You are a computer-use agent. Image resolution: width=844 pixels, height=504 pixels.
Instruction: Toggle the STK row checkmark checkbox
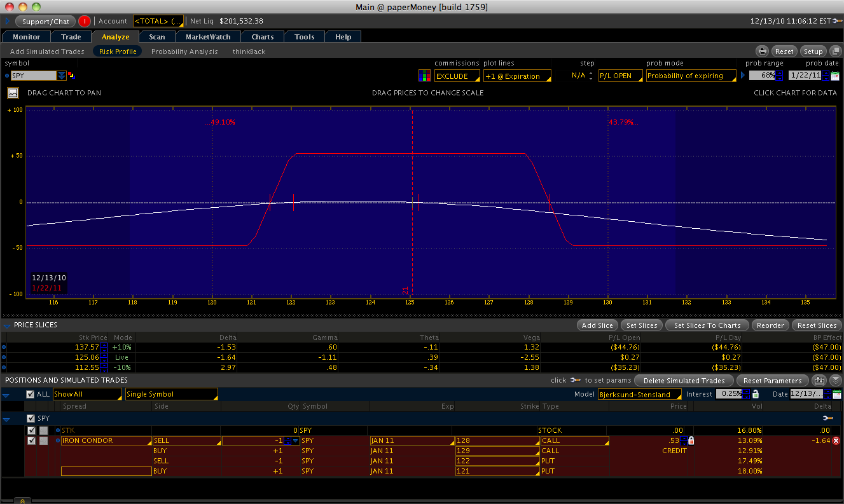32,430
